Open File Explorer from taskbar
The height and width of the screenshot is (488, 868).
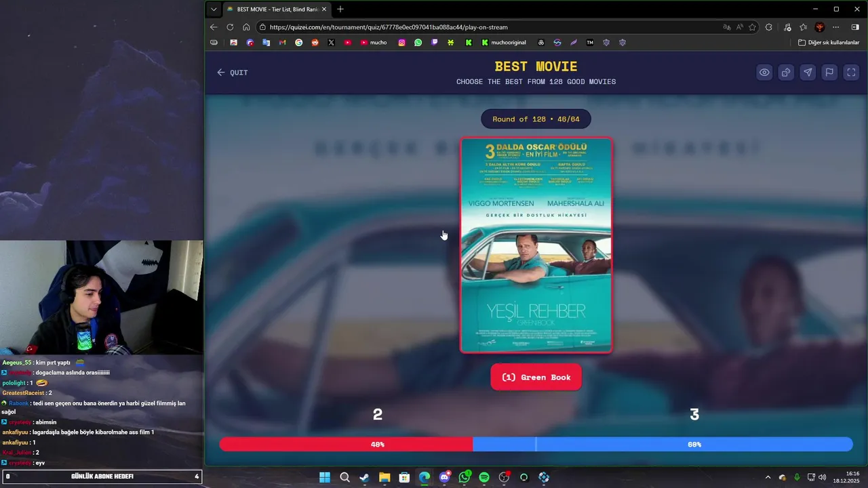coord(384,477)
